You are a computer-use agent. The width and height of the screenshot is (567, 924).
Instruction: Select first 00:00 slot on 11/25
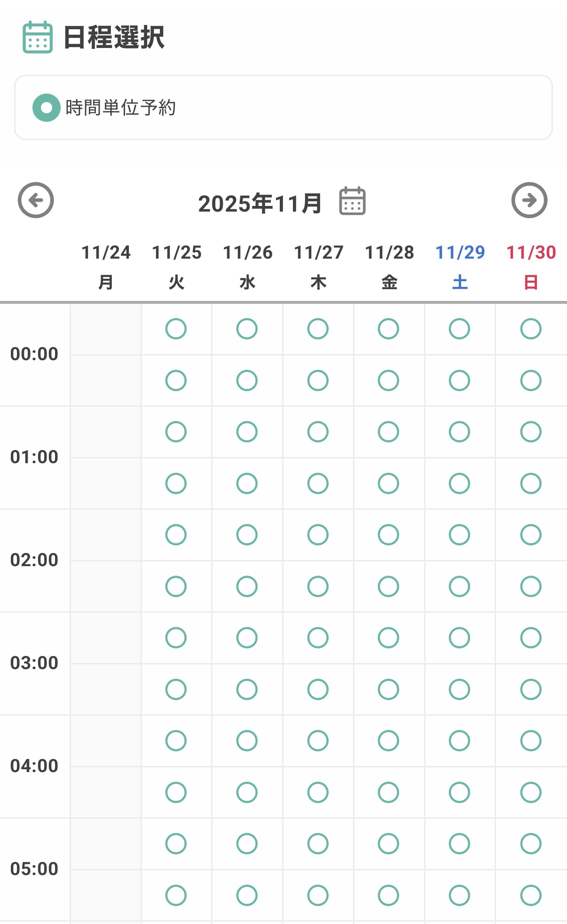click(x=176, y=329)
